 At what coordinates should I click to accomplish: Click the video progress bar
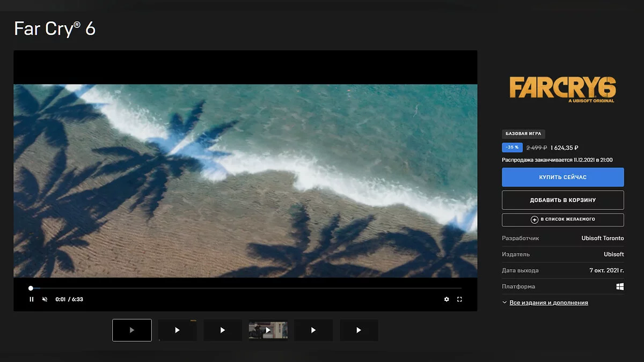pyautogui.click(x=245, y=288)
